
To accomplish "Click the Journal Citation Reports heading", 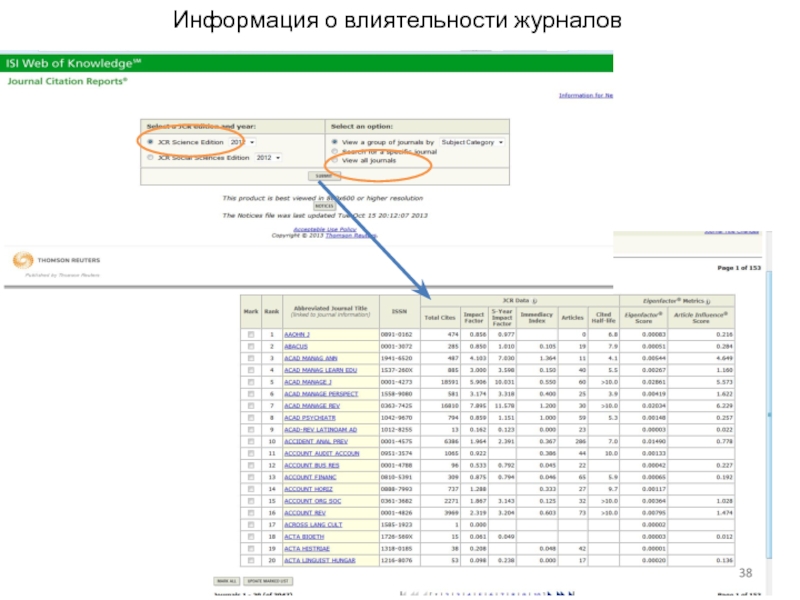I will pos(67,81).
